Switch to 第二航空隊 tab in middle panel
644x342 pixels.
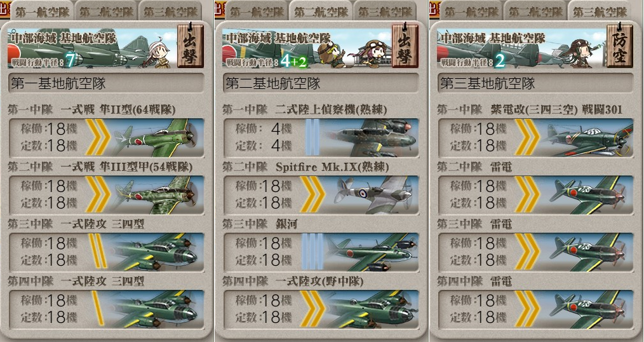coord(321,12)
